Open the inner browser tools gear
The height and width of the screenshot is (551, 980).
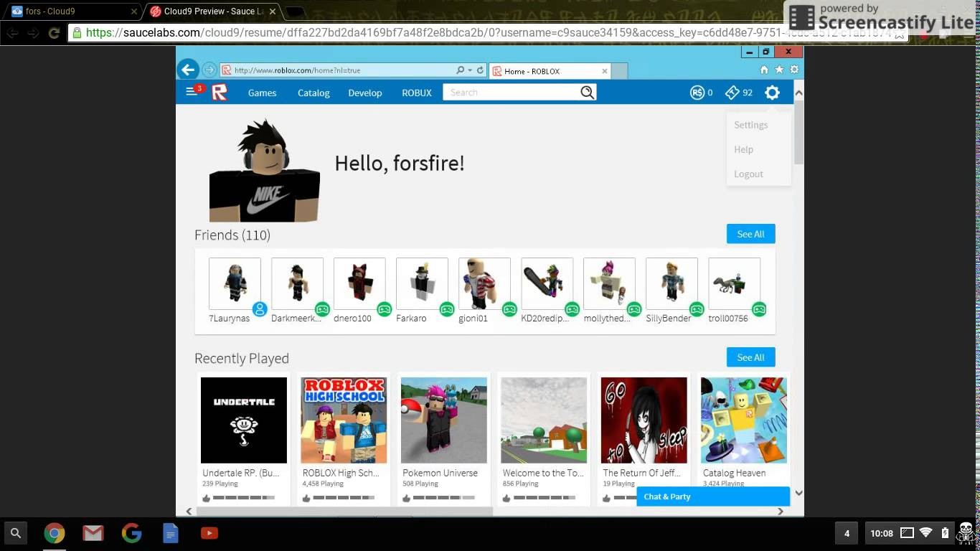click(794, 70)
